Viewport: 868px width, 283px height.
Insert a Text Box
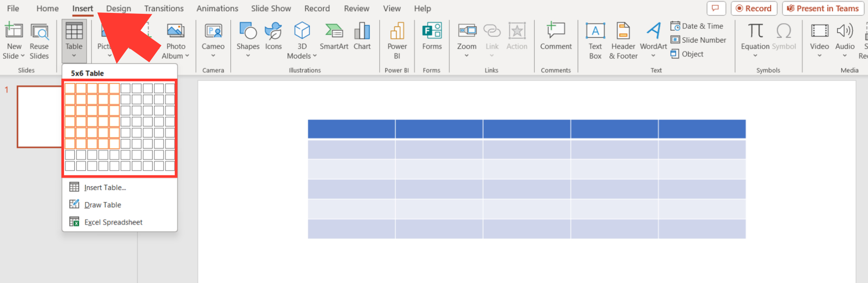pyautogui.click(x=595, y=41)
